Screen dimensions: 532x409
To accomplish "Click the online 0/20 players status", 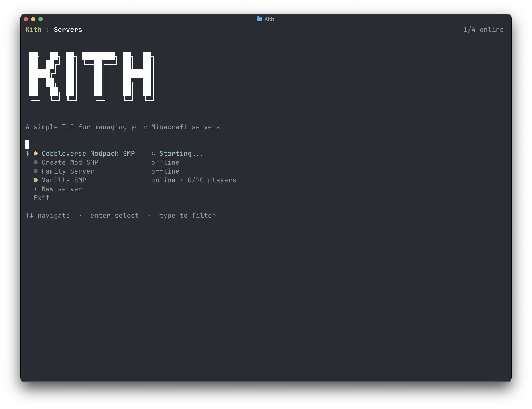I will [194, 180].
